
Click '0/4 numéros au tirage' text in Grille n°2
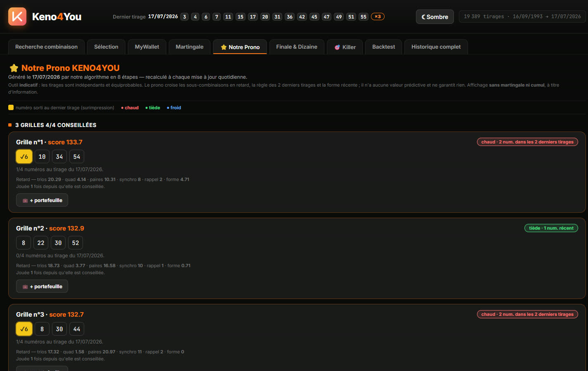(x=60, y=256)
